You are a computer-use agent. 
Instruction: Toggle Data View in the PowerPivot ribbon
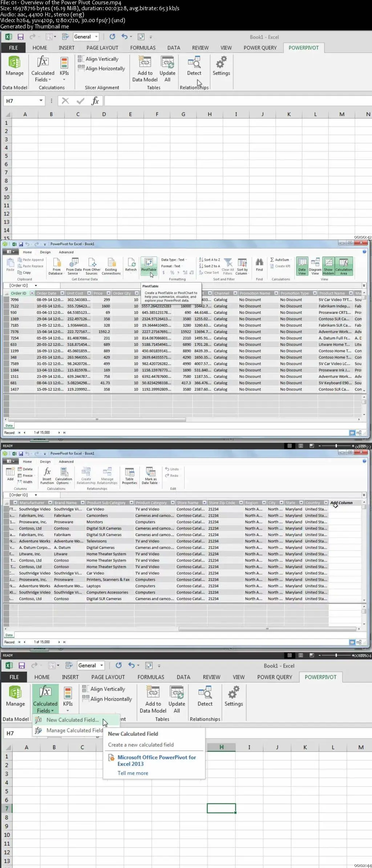tap(302, 266)
